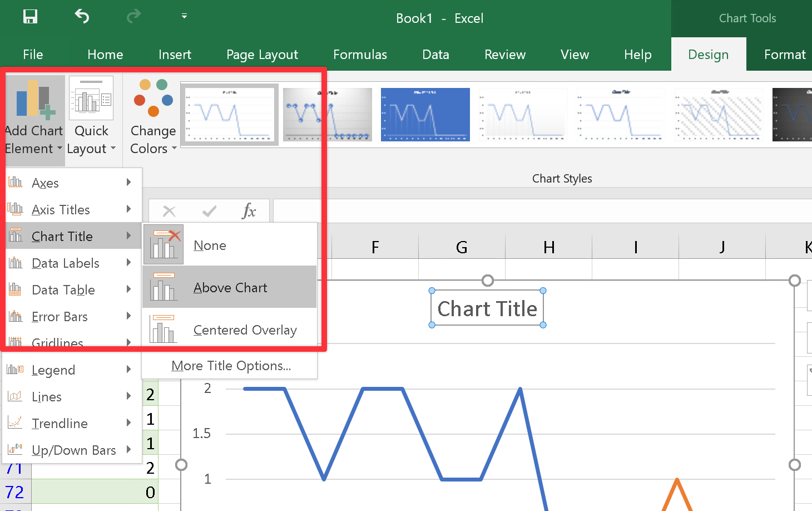Click the formula bar Enter checkmark
Screen dimensions: 812x511
point(209,211)
